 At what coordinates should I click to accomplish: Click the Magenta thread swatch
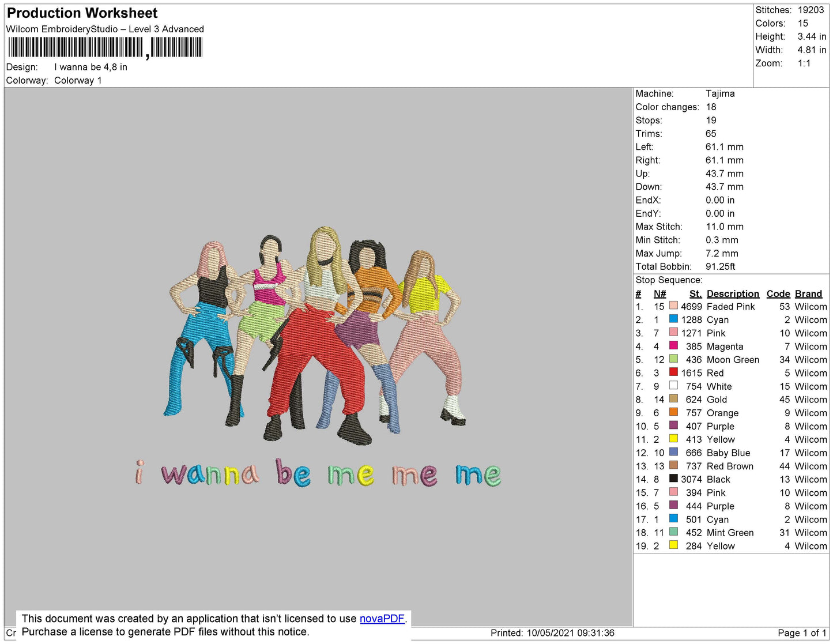(673, 345)
